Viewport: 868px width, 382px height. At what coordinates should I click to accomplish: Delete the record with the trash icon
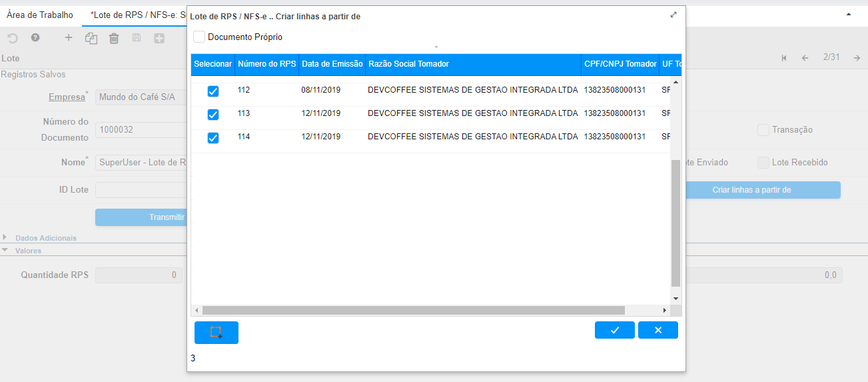click(114, 39)
